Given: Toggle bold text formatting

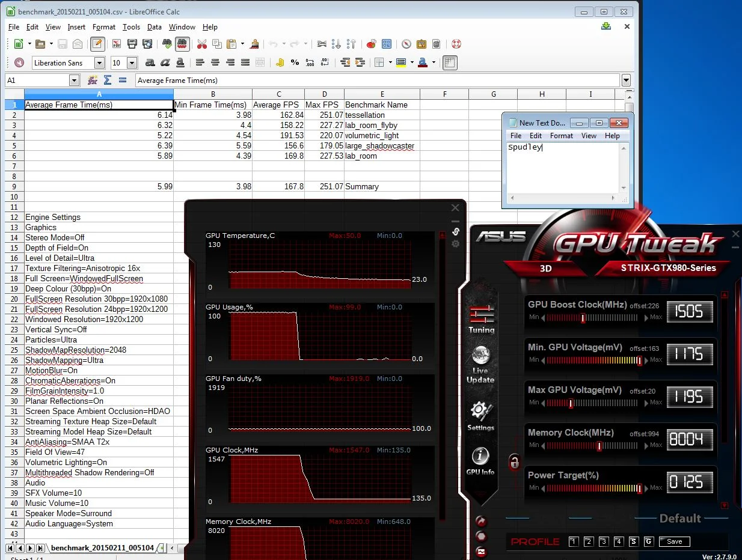Looking at the screenshot, I should (x=150, y=62).
